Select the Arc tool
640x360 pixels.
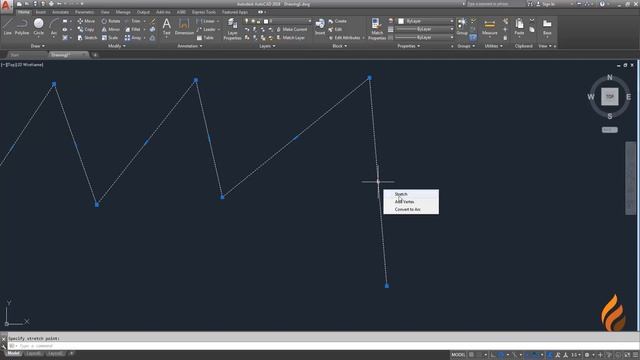(x=53, y=27)
